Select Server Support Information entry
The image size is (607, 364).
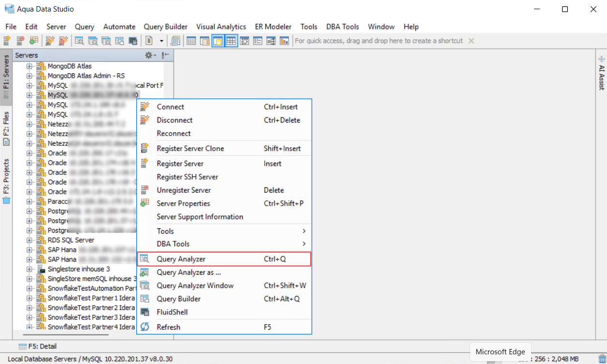(224, 217)
